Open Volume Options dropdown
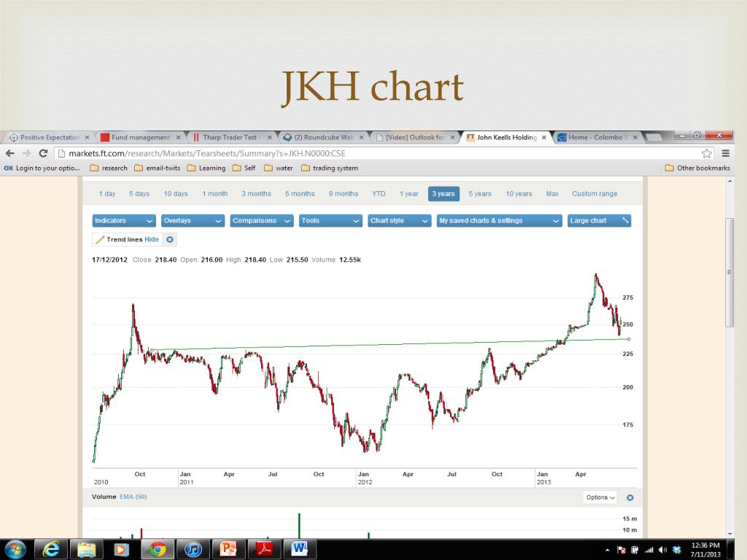The width and height of the screenshot is (747, 560). [x=600, y=497]
